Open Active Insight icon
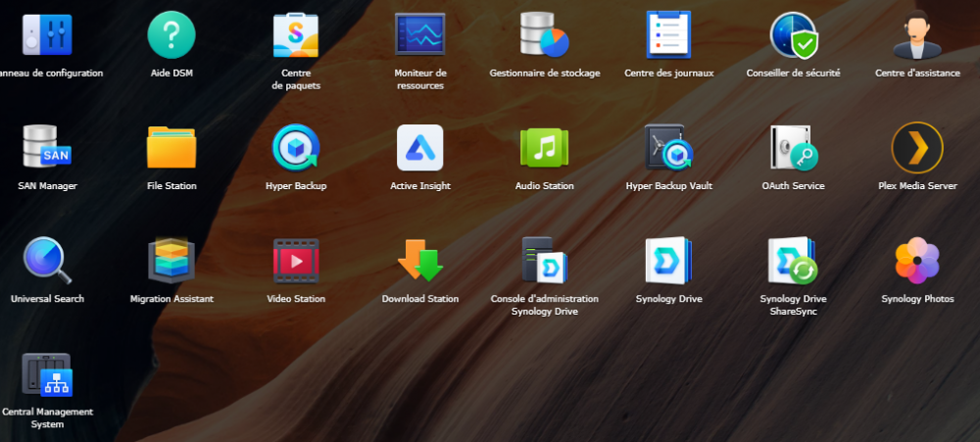Screen dimensions: 980x442 [x=420, y=148]
